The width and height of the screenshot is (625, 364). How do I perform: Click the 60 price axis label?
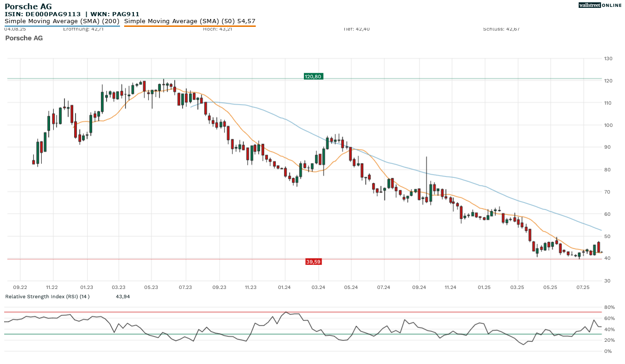[x=607, y=214]
